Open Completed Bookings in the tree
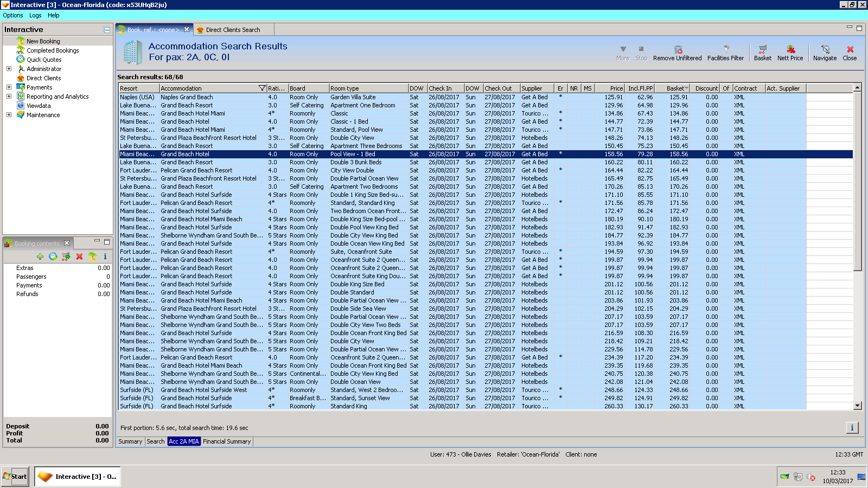868x488 pixels. point(53,50)
